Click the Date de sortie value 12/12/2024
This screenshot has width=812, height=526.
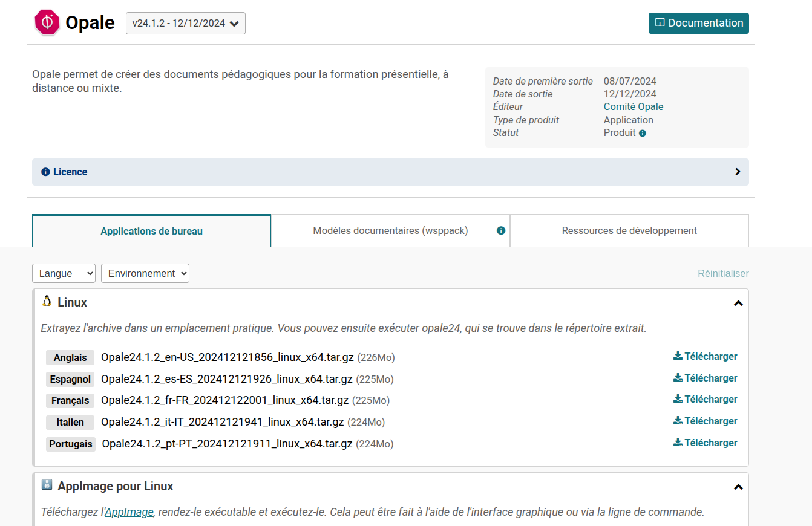point(630,94)
